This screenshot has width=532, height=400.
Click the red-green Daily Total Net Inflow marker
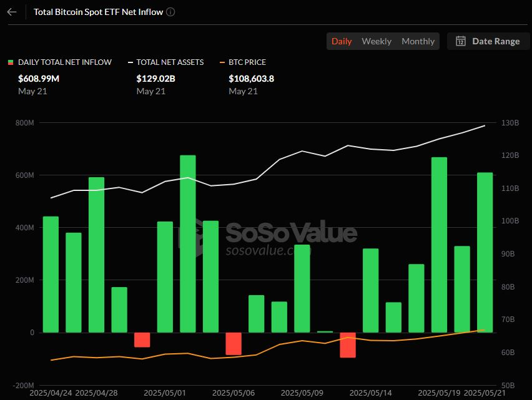pyautogui.click(x=10, y=62)
